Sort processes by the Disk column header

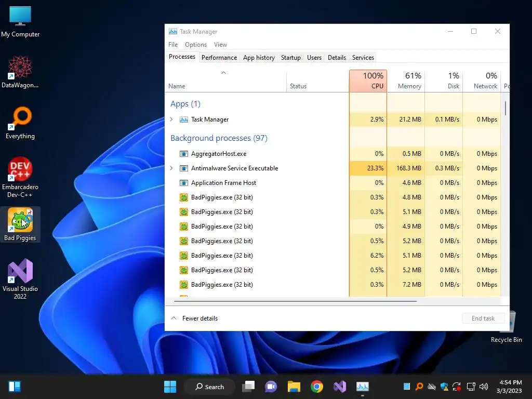444,81
